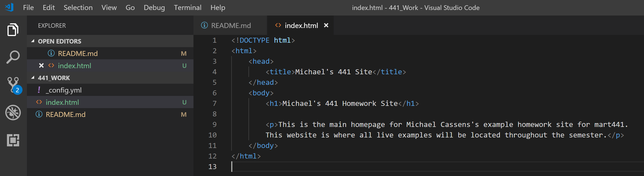Click line number 7 in the gutter
The height and width of the screenshot is (176, 644).
(214, 103)
